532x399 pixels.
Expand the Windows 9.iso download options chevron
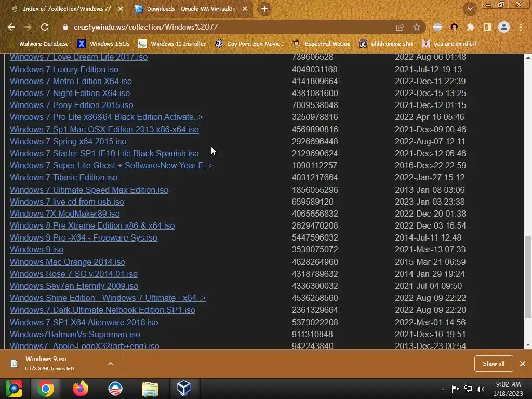111,364
